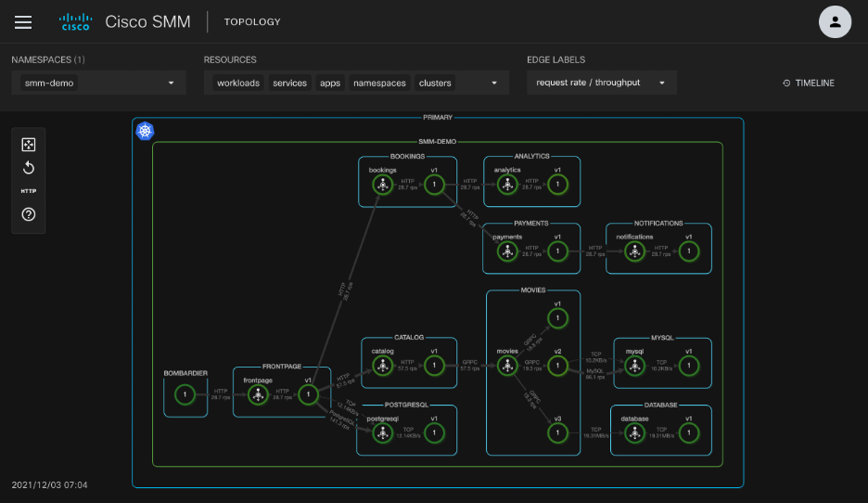This screenshot has height=503, width=868.
Task: Open the help question mark icon
Action: (29, 214)
